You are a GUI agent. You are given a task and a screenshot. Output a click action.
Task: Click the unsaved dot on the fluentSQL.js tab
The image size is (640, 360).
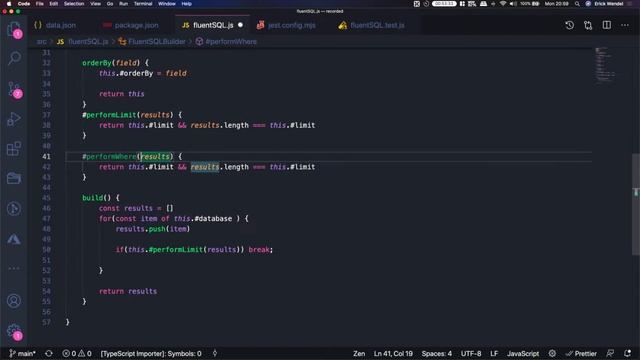pyautogui.click(x=240, y=25)
